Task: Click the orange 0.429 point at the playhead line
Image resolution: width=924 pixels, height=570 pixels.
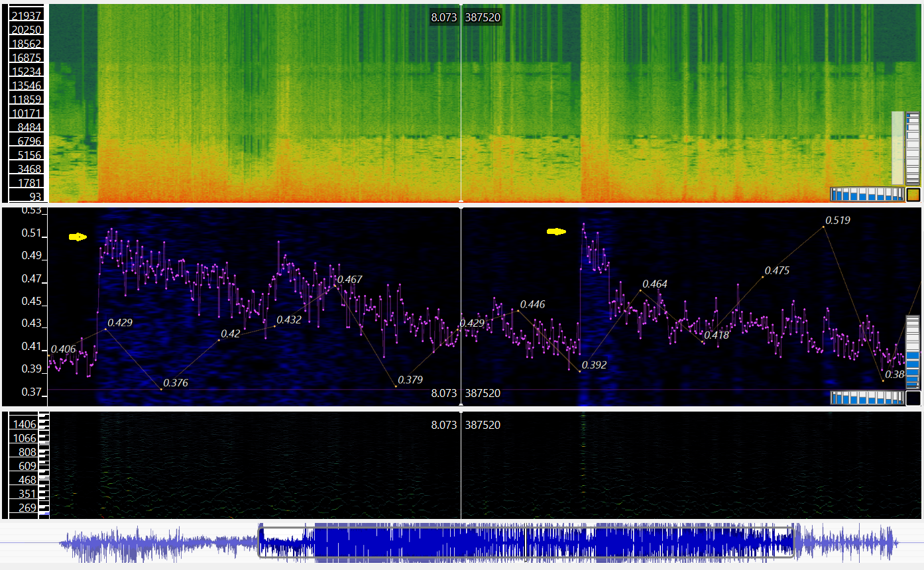Action: point(458,329)
